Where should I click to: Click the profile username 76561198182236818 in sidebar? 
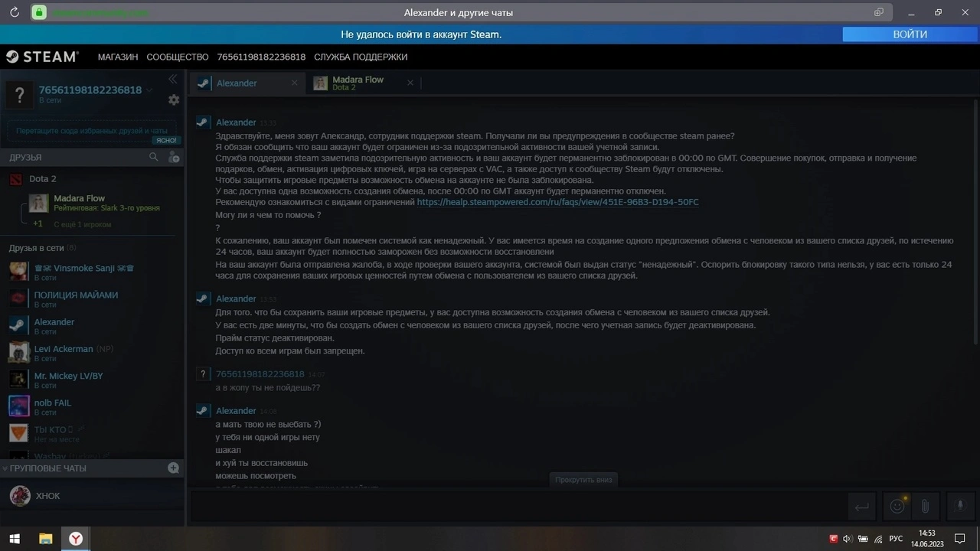coord(90,90)
